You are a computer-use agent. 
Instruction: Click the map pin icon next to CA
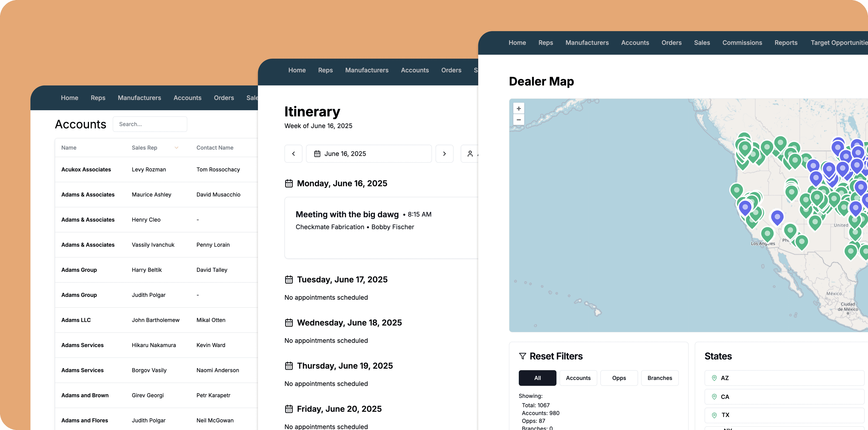click(x=714, y=397)
